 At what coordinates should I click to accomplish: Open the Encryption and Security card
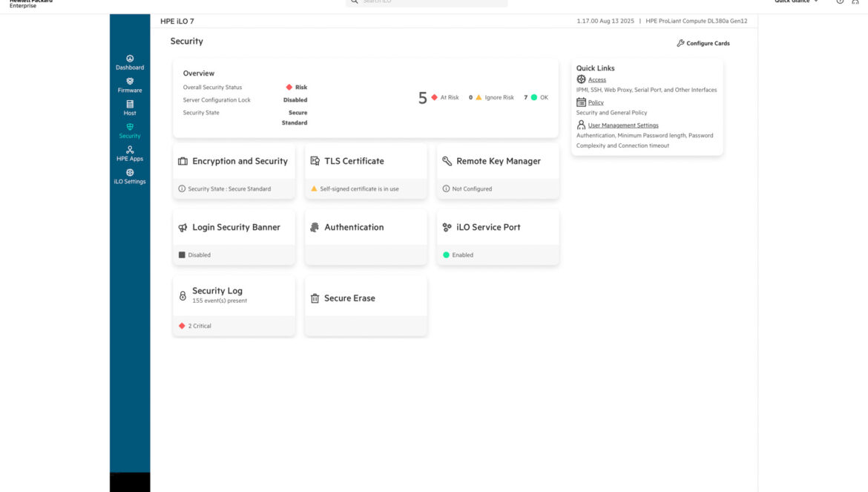click(x=240, y=161)
